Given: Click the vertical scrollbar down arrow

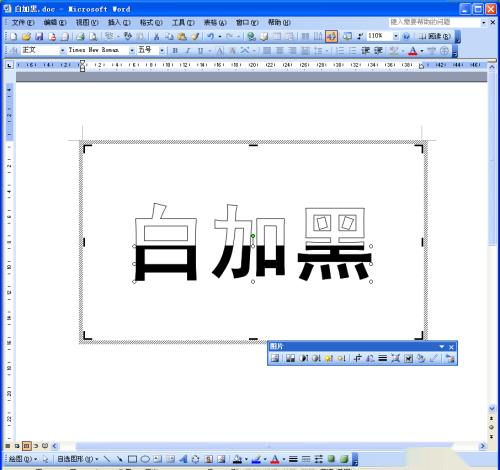Looking at the screenshot, I should click(x=492, y=408).
